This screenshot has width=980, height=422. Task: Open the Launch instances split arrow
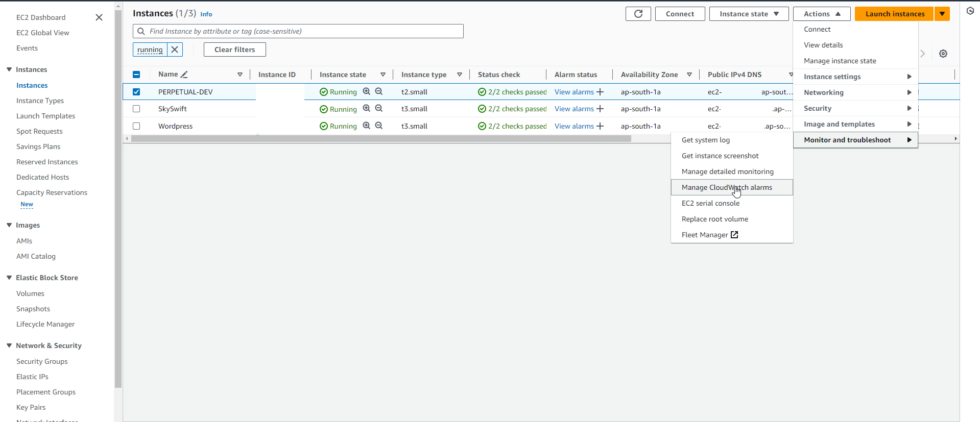pos(942,14)
